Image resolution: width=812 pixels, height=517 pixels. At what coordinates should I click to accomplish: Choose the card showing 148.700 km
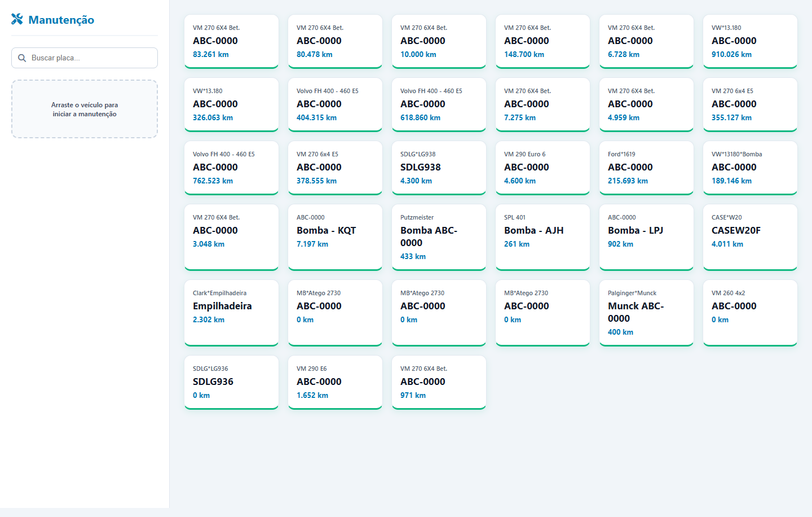point(542,42)
